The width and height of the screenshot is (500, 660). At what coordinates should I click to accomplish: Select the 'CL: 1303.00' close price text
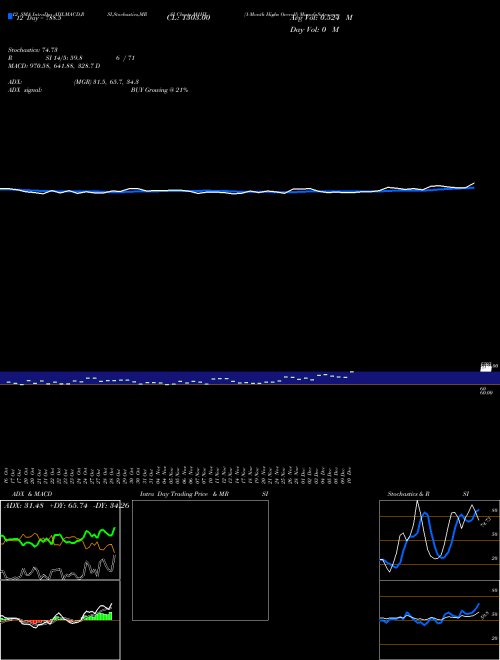(189, 18)
